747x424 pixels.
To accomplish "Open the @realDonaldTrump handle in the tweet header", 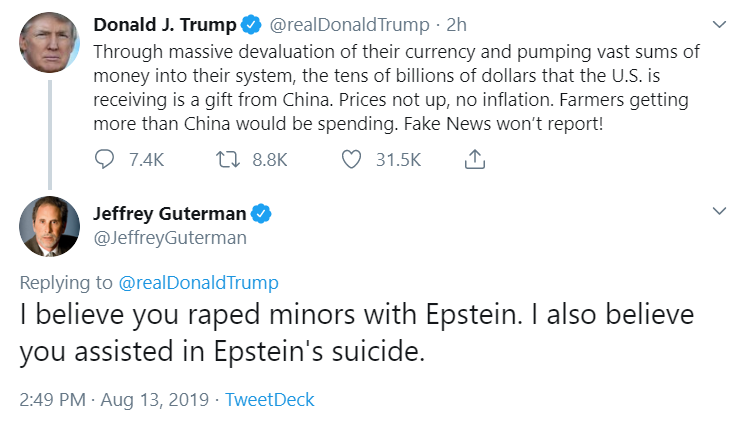I will pos(349,25).
